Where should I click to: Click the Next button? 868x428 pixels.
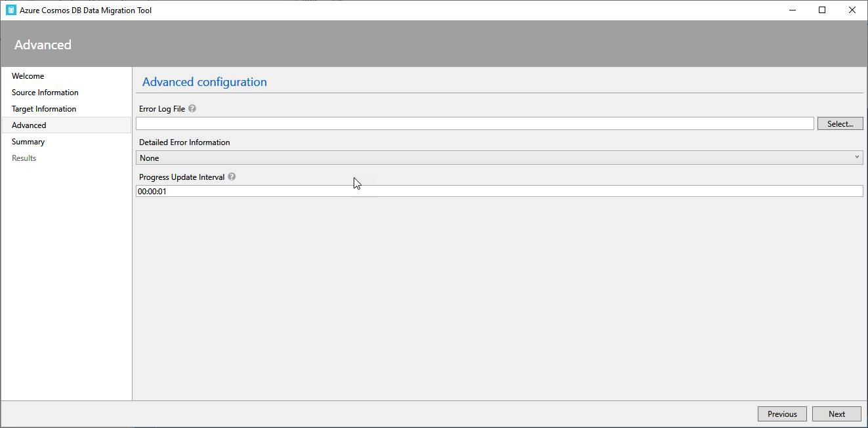pyautogui.click(x=837, y=414)
